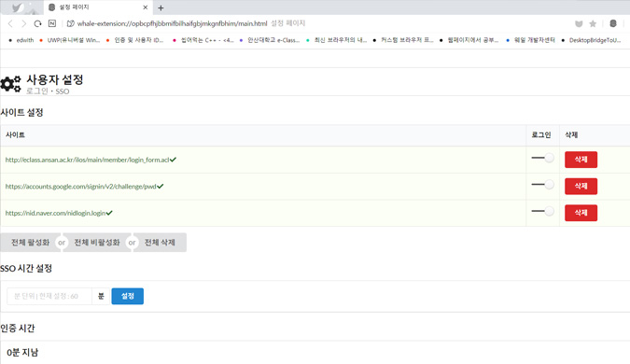The image size is (630, 364).
Task: Delete the eclass.ansan.ac.kr site entry
Action: click(581, 160)
